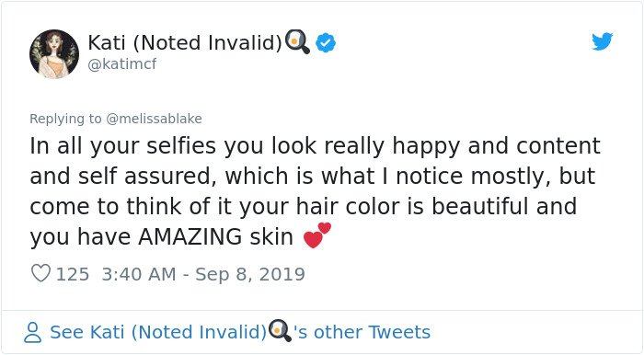Click the person silhouette icon in footer

coord(32,332)
